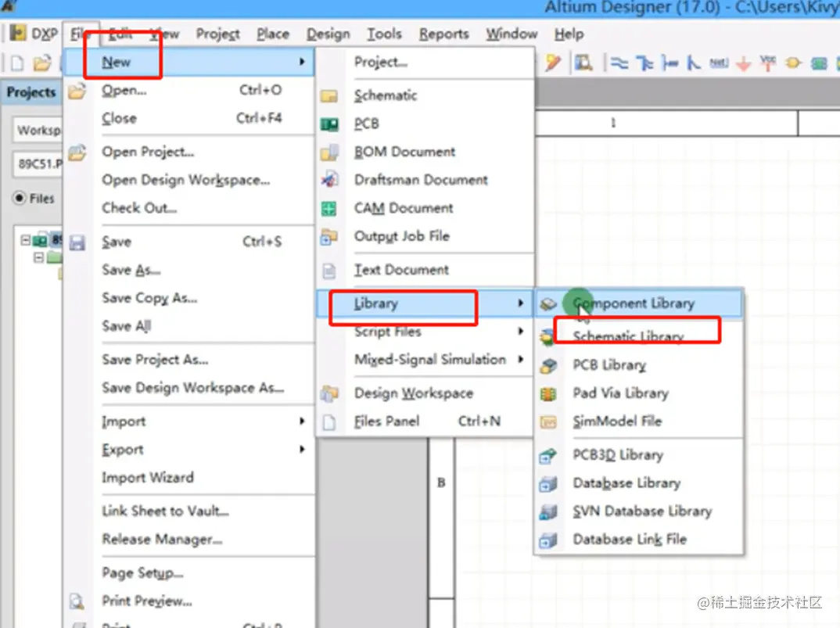The height and width of the screenshot is (628, 840).
Task: Choose Save Project As... entry
Action: click(188, 359)
